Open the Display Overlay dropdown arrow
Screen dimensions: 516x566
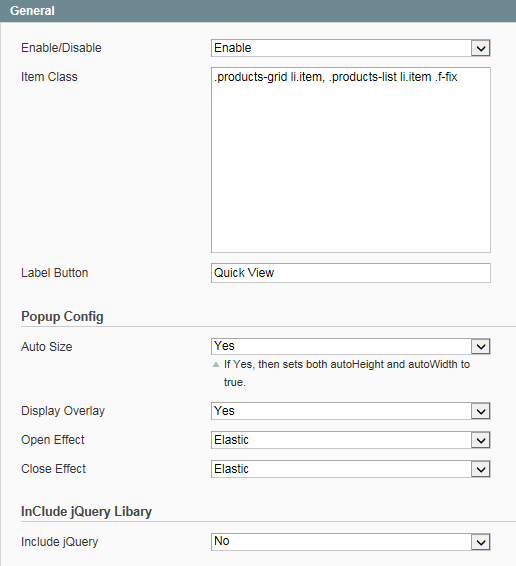coord(481,411)
